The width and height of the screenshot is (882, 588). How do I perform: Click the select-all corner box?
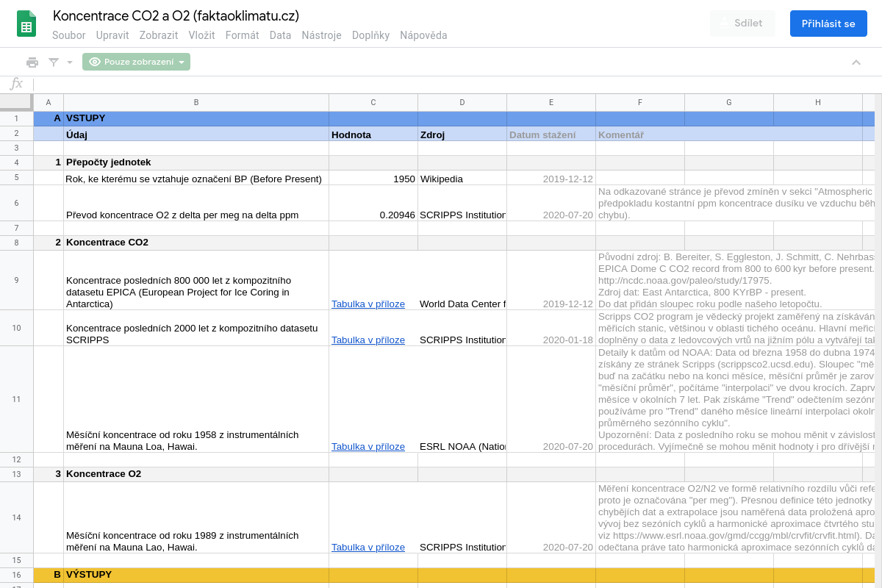(16, 102)
